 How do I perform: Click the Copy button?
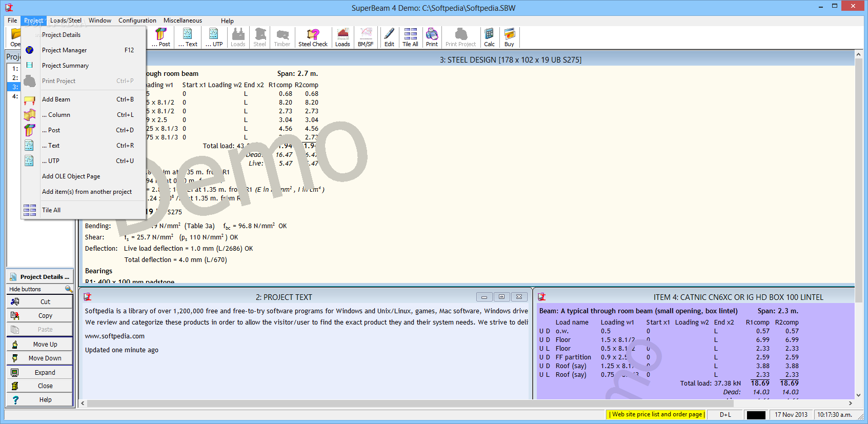(39, 316)
